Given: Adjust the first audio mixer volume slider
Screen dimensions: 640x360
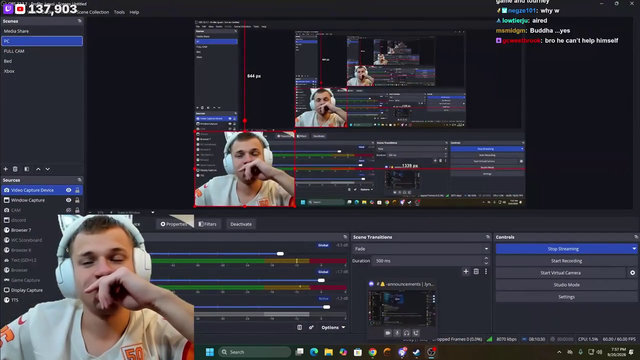Looking at the screenshot, I should click(280, 253).
